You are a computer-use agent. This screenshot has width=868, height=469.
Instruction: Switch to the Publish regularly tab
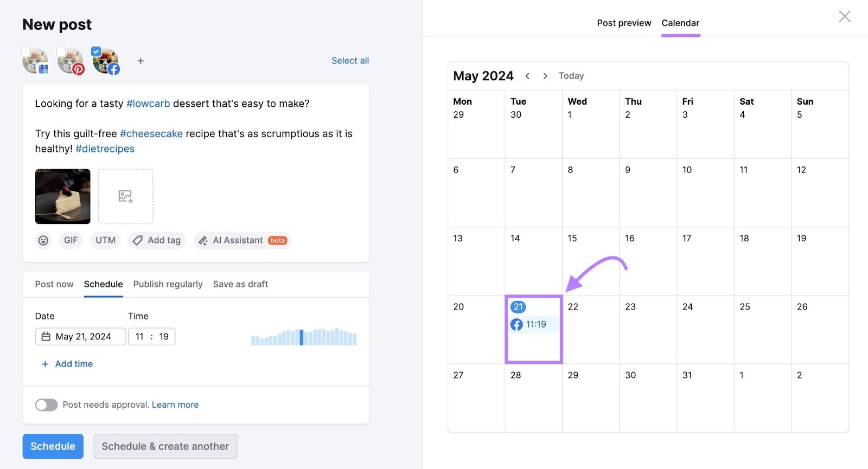[x=168, y=284]
